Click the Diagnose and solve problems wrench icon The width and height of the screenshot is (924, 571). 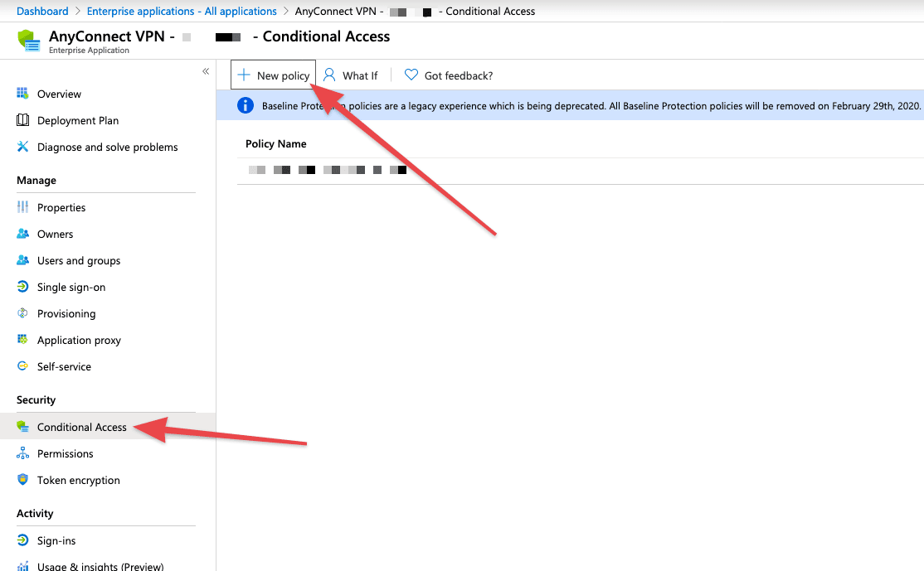22,147
